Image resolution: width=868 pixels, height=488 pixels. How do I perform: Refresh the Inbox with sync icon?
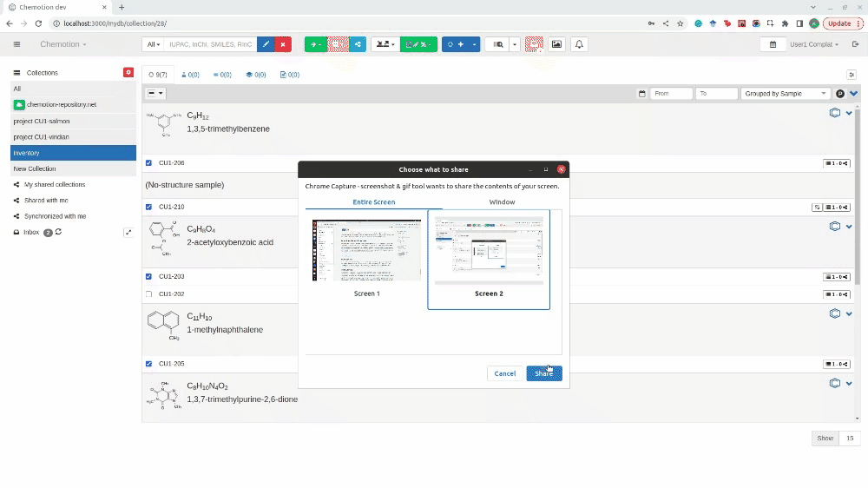[58, 232]
